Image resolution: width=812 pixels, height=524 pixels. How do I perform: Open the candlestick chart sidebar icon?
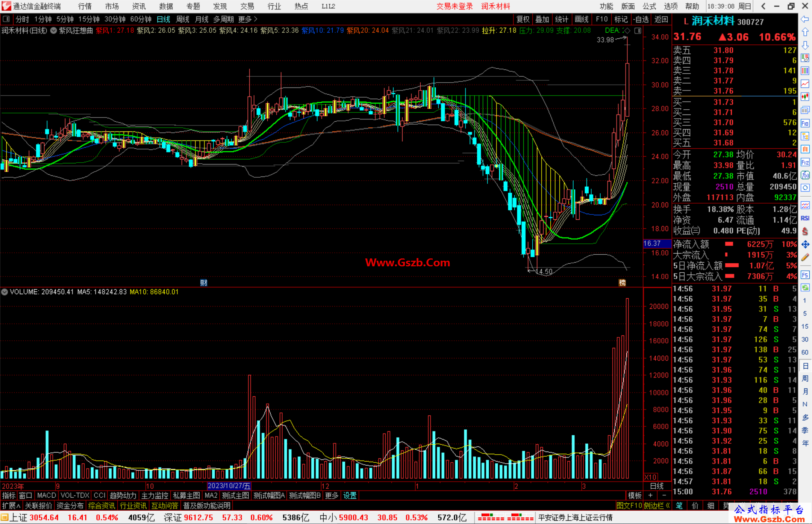pyautogui.click(x=805, y=97)
